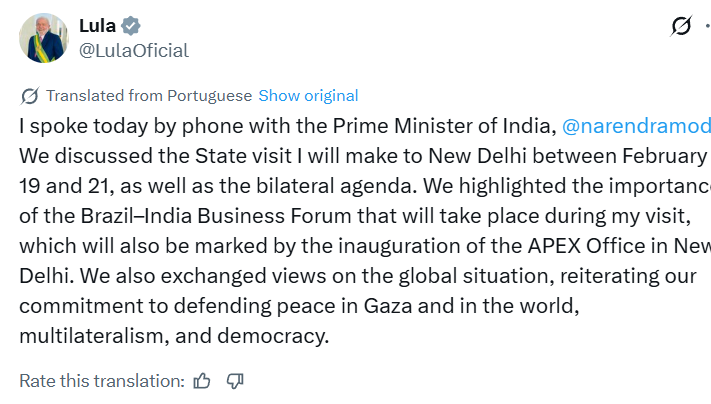Rate the translation with thumbs down

point(235,380)
